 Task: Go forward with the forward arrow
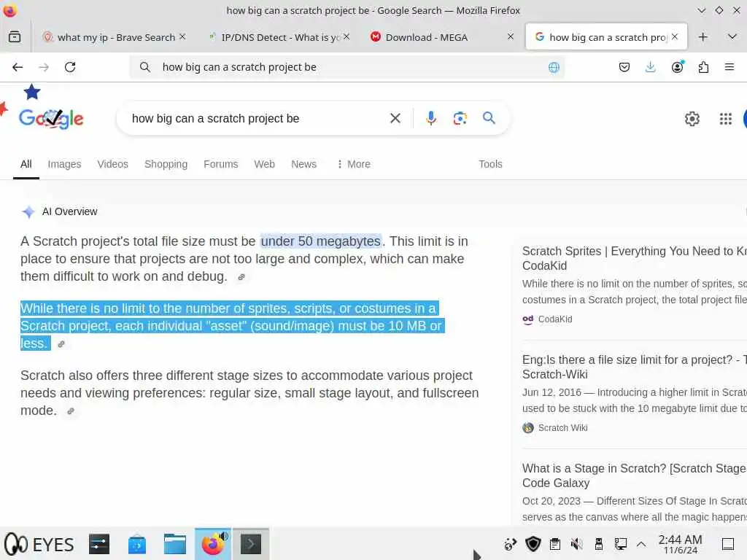[44, 67]
